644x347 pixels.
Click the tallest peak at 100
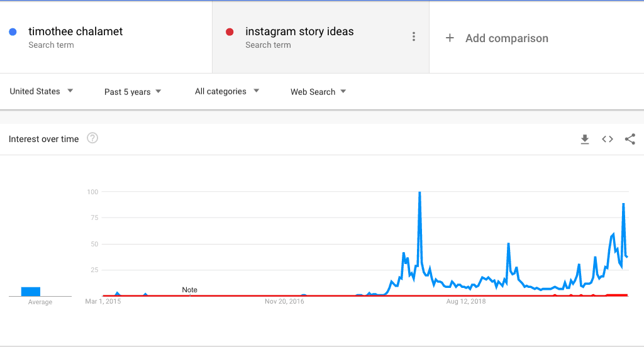419,192
